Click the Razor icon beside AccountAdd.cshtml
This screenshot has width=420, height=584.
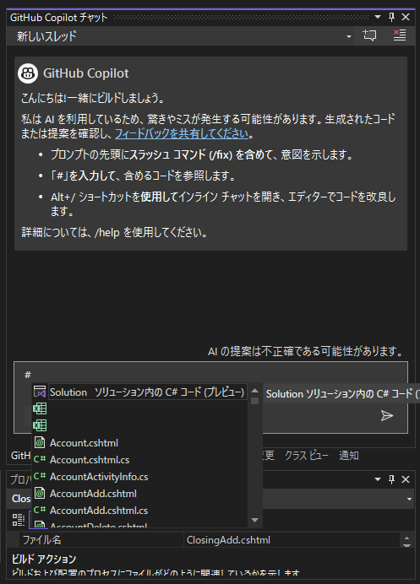point(40,493)
